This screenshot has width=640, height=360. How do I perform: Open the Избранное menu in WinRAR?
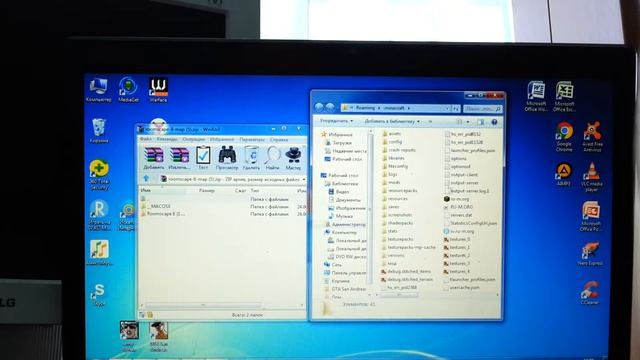(222, 140)
